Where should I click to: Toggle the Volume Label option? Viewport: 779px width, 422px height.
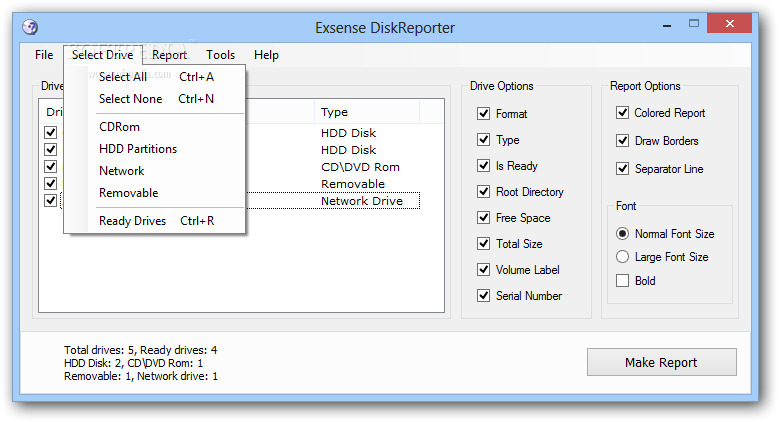[x=483, y=269]
